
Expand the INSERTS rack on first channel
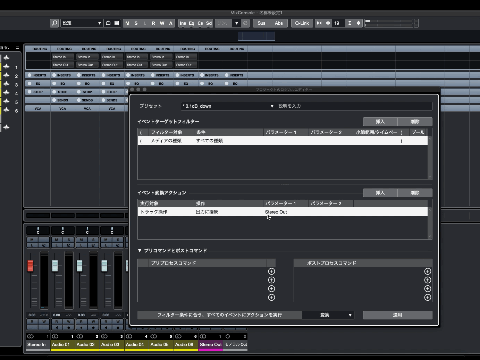coord(37,75)
